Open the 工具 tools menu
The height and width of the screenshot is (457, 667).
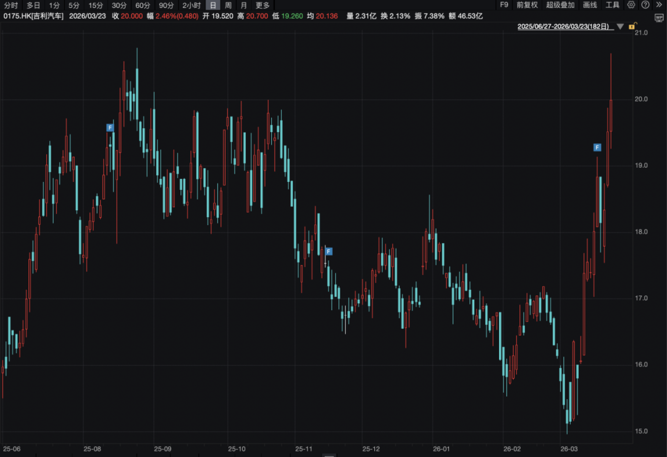[612, 5]
